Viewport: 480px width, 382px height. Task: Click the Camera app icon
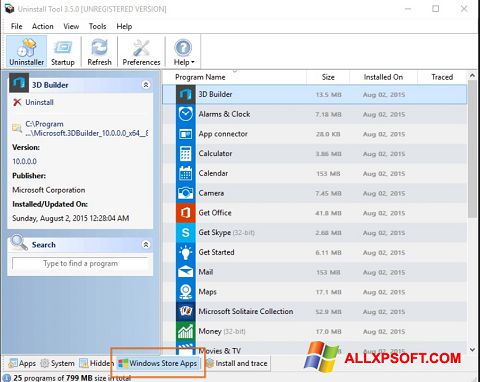(185, 193)
